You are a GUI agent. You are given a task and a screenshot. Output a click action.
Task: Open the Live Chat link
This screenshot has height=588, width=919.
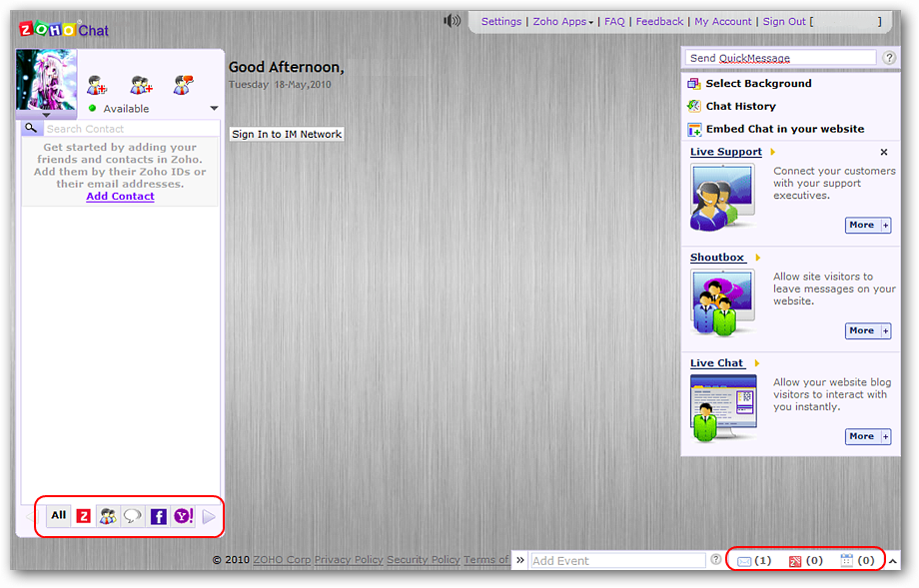pyautogui.click(x=716, y=363)
